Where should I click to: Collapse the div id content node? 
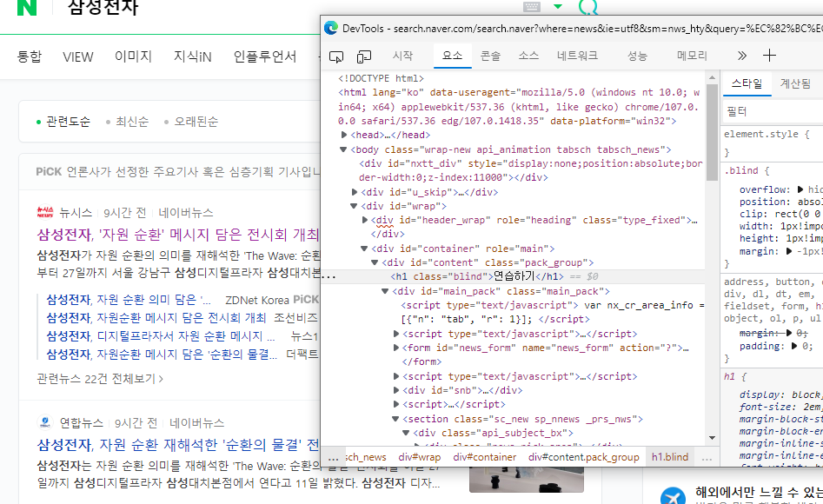click(375, 262)
